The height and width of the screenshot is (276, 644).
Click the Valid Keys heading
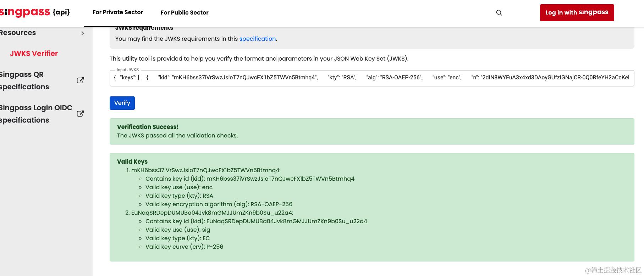132,162
